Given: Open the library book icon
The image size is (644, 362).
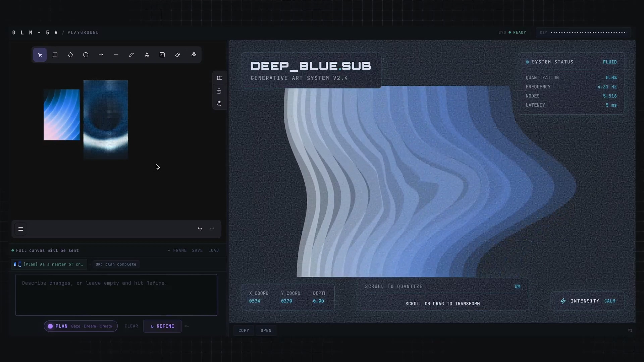Looking at the screenshot, I should pyautogui.click(x=220, y=78).
